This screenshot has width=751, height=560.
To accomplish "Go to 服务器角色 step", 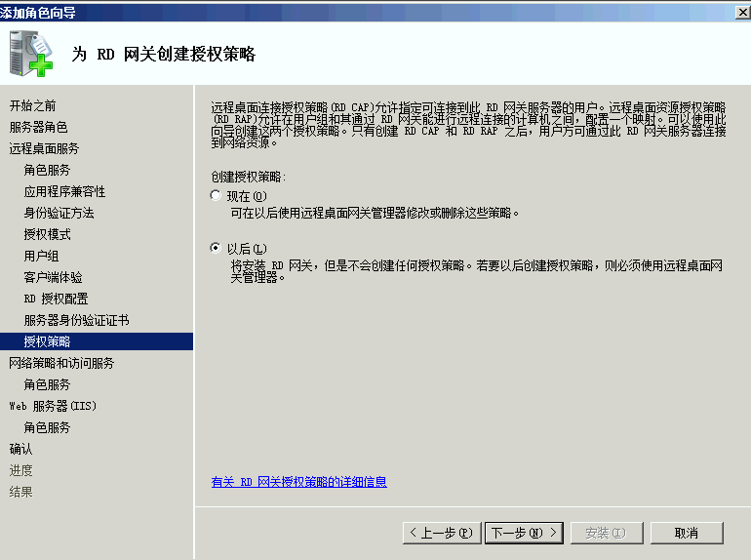I will [x=38, y=128].
